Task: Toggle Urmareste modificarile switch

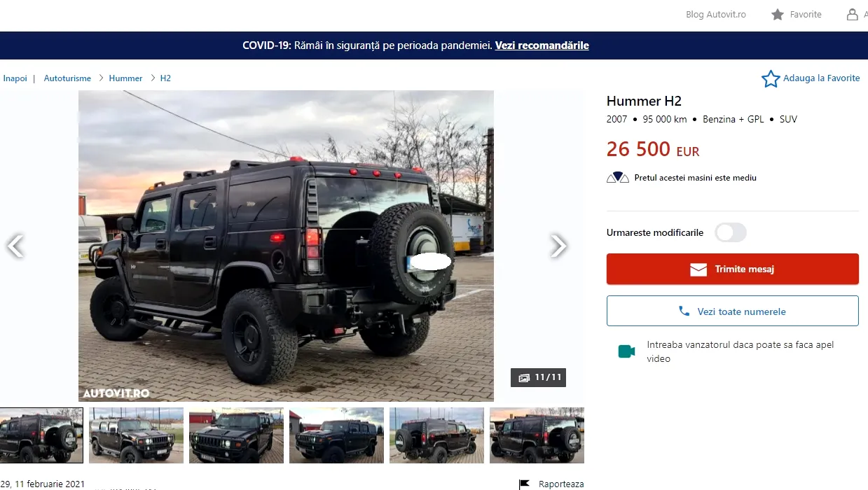Action: (731, 232)
